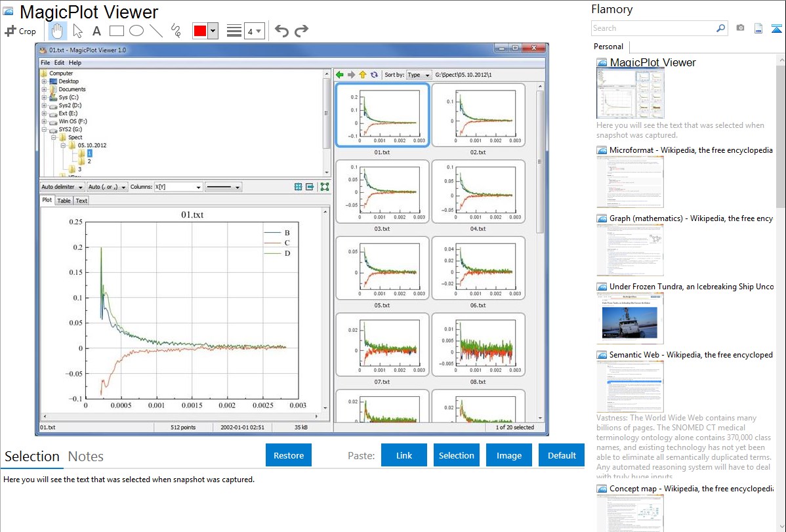The width and height of the screenshot is (786, 532).
Task: Expand the Desktop tree node
Action: coord(44,81)
